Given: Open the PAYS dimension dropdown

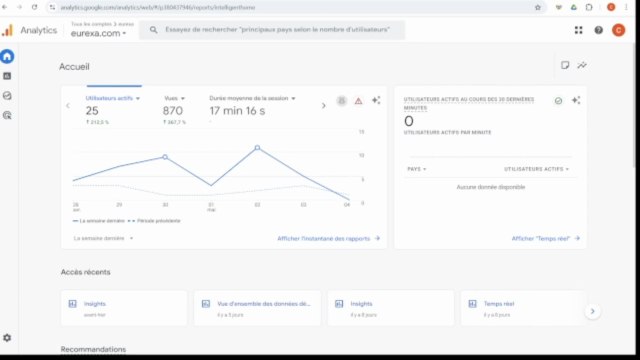Looking at the screenshot, I should [x=417, y=169].
